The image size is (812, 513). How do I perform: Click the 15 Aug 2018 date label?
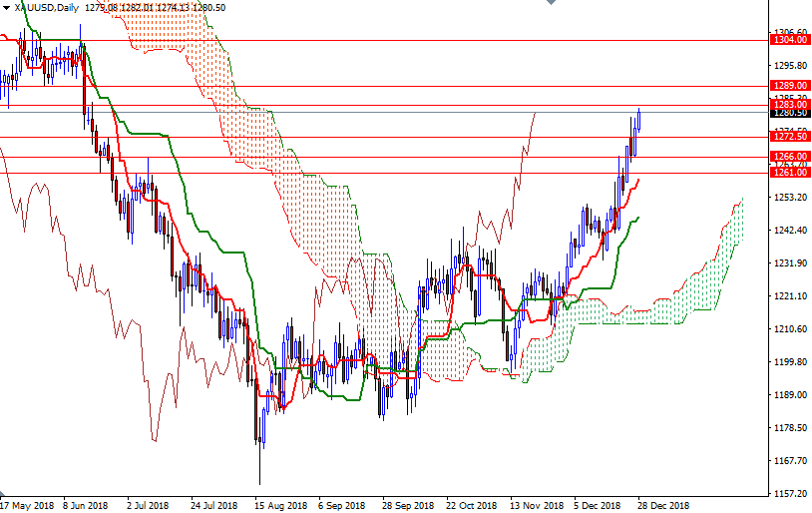coord(280,505)
